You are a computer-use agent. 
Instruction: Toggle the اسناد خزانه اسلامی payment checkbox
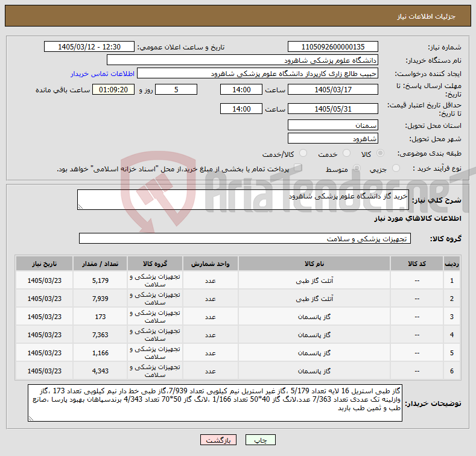(297, 168)
